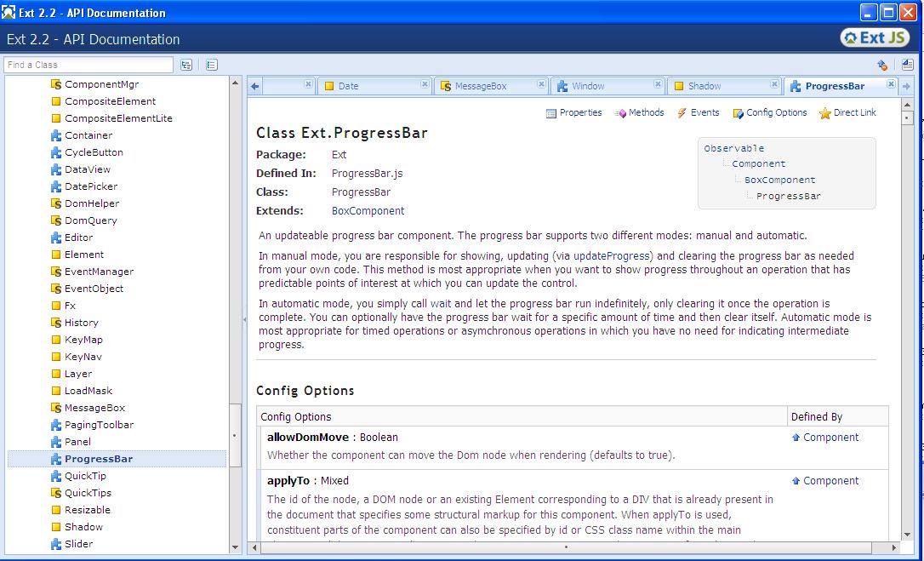Open the wait method link

[x=440, y=304]
